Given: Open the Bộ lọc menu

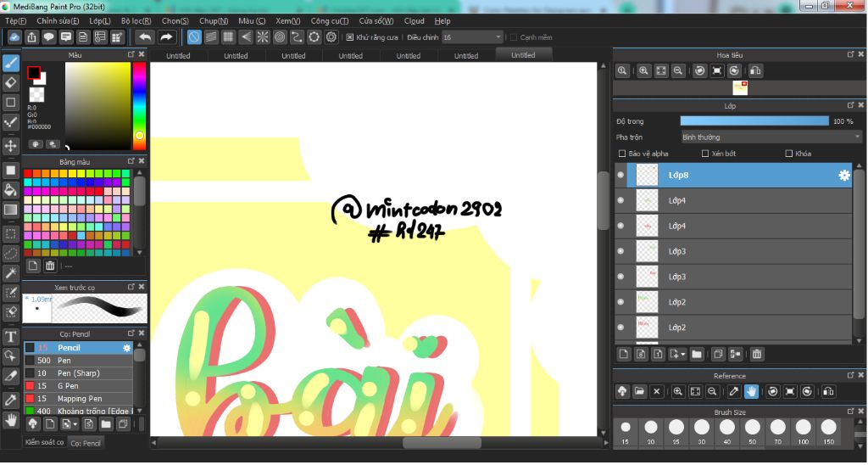Looking at the screenshot, I should 136,21.
